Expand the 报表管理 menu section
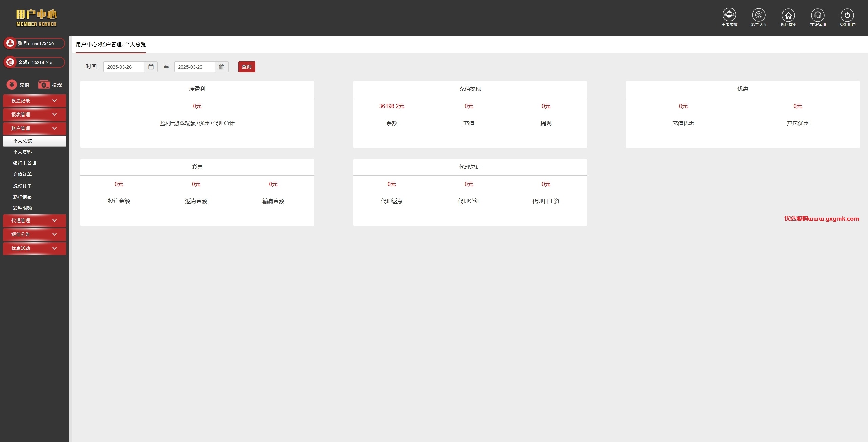Image resolution: width=868 pixels, height=442 pixels. [x=35, y=114]
